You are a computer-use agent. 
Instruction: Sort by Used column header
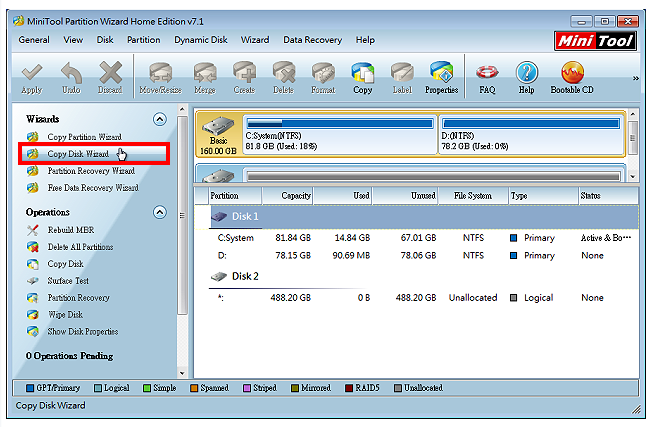(x=342, y=196)
